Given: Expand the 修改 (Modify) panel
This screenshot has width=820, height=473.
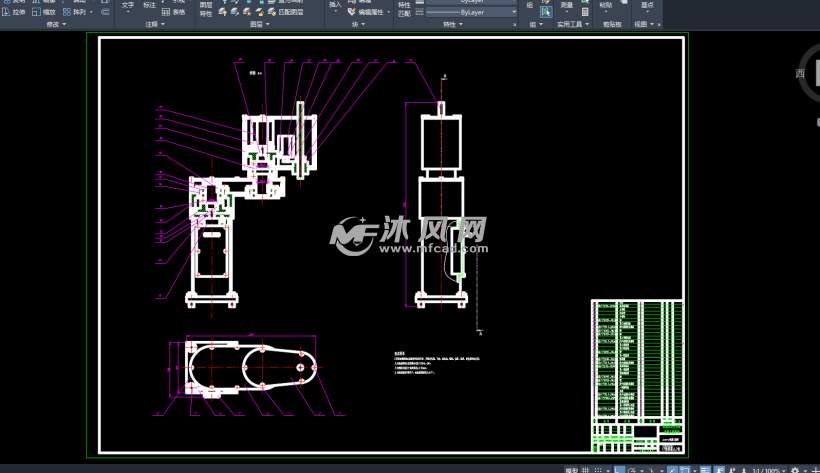Looking at the screenshot, I should (x=62, y=23).
